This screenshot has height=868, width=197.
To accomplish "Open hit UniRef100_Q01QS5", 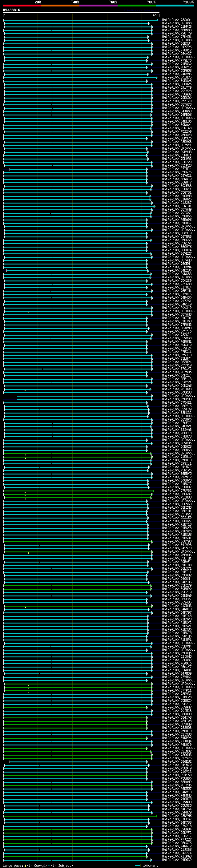I will (x=177, y=78).
